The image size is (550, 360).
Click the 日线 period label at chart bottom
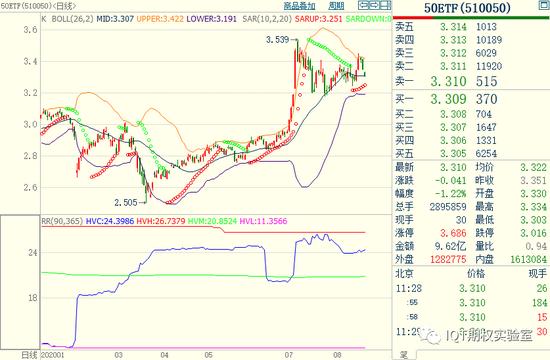[x=29, y=355]
